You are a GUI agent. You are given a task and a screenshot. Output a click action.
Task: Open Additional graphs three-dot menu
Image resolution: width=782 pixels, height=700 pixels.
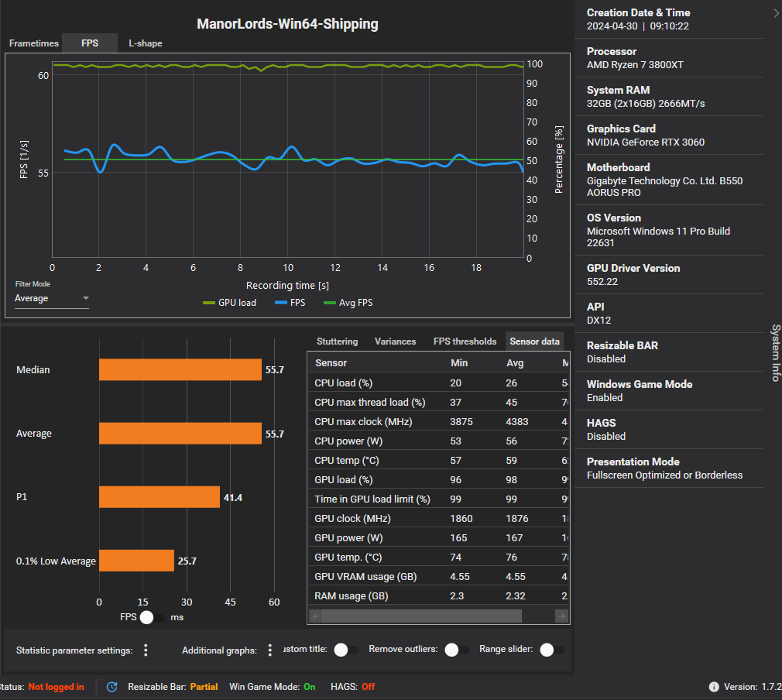(x=269, y=650)
